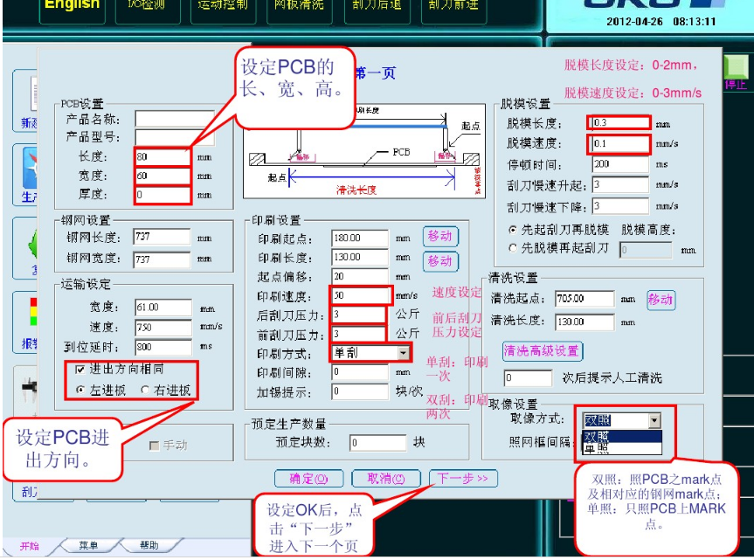Click the 确定 confirm button
754x560 pixels.
tap(309, 479)
